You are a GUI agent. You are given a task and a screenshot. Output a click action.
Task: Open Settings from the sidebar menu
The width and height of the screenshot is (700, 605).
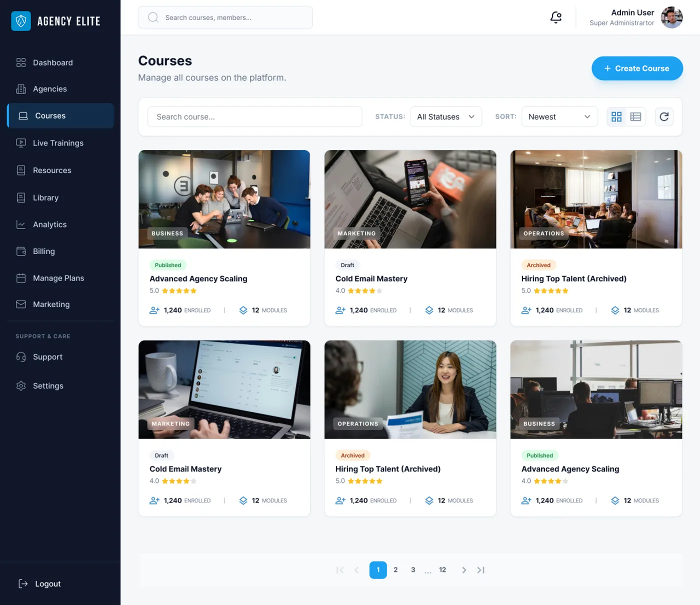[x=48, y=385]
